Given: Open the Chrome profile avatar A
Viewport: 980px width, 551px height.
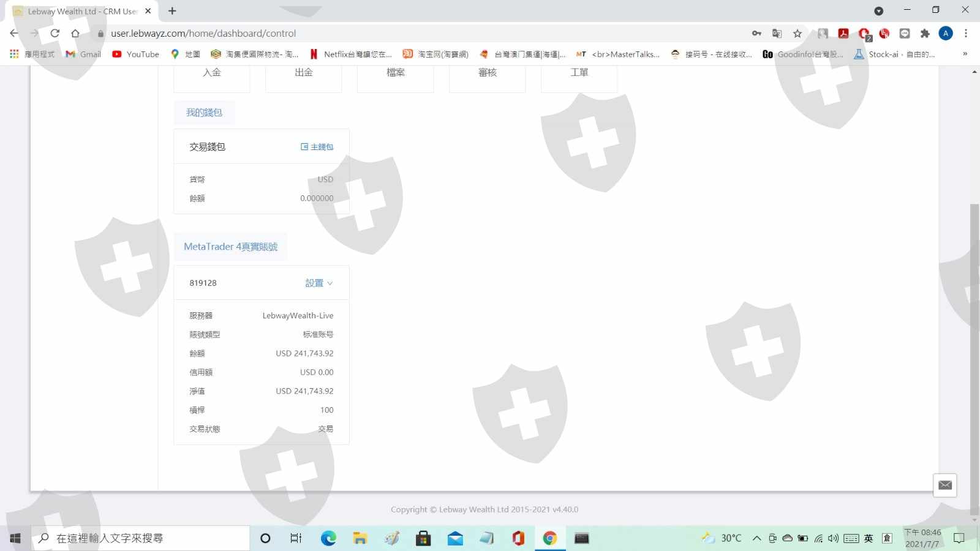Looking at the screenshot, I should 946,34.
